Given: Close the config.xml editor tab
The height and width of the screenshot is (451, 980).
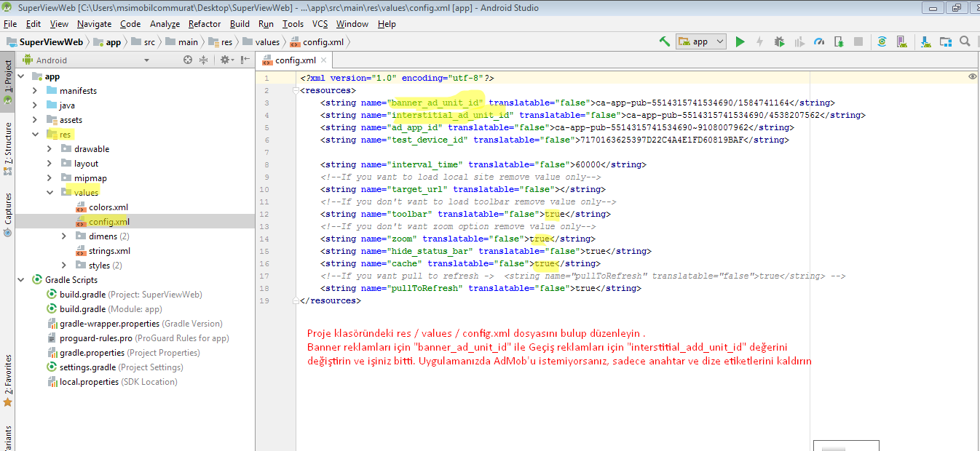Looking at the screenshot, I should [x=323, y=60].
